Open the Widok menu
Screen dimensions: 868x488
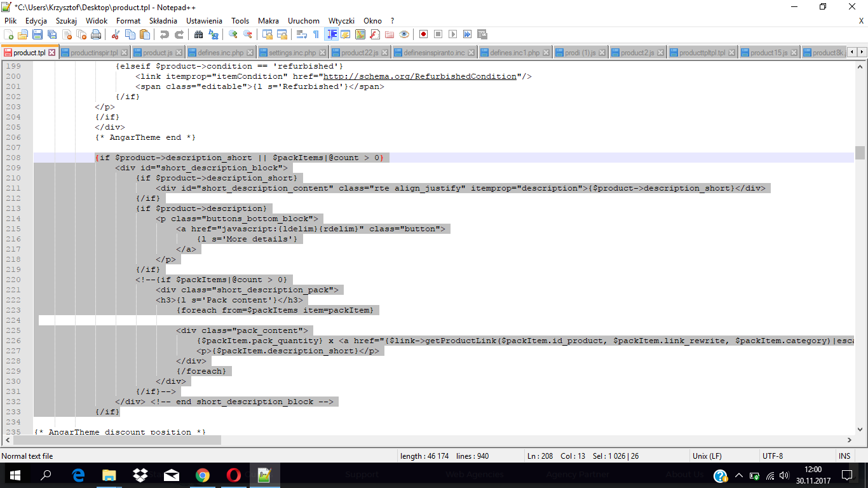pyautogui.click(x=97, y=21)
